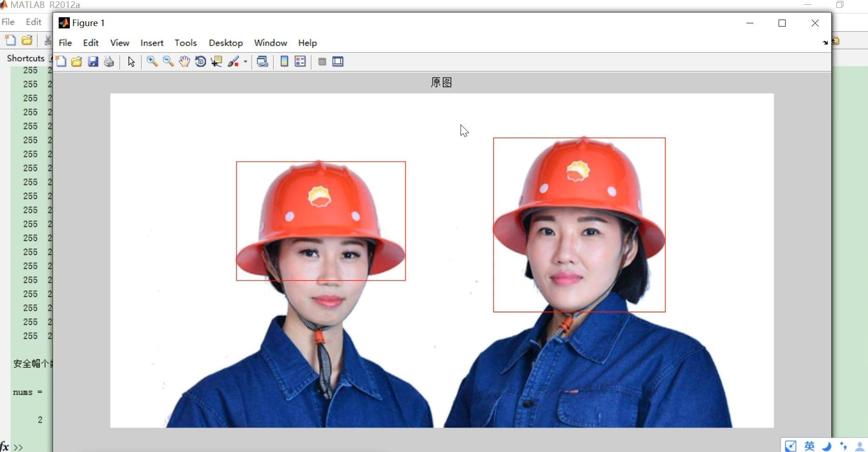
Task: Close the Figure 1 window
Action: [815, 23]
